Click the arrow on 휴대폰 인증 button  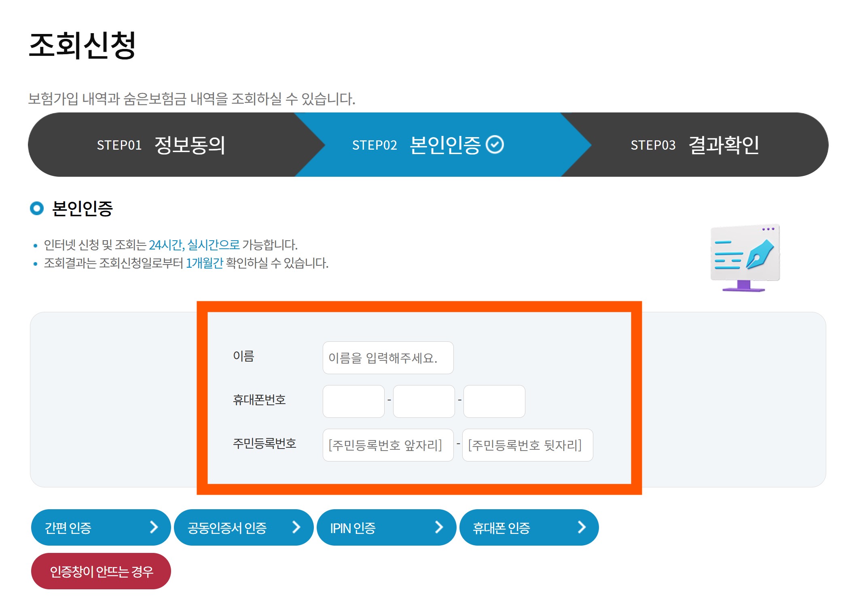point(582,527)
